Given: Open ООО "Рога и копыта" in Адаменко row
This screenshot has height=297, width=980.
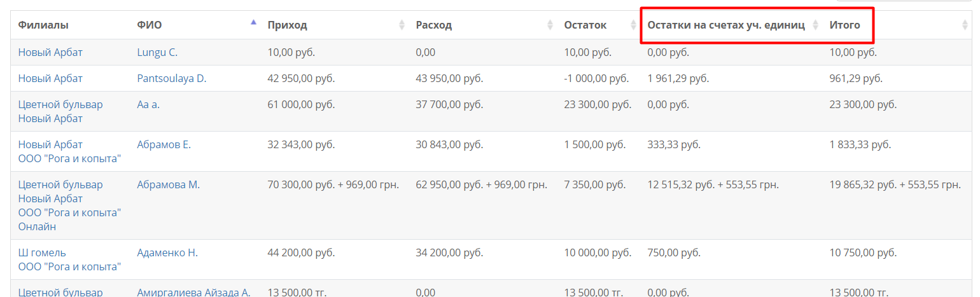Looking at the screenshot, I should pyautogui.click(x=69, y=266).
